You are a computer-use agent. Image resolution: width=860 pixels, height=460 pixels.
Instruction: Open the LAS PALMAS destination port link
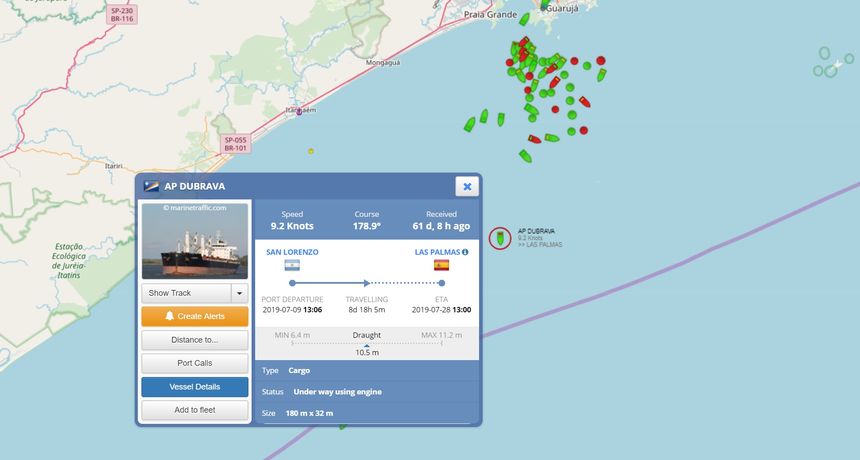437,252
